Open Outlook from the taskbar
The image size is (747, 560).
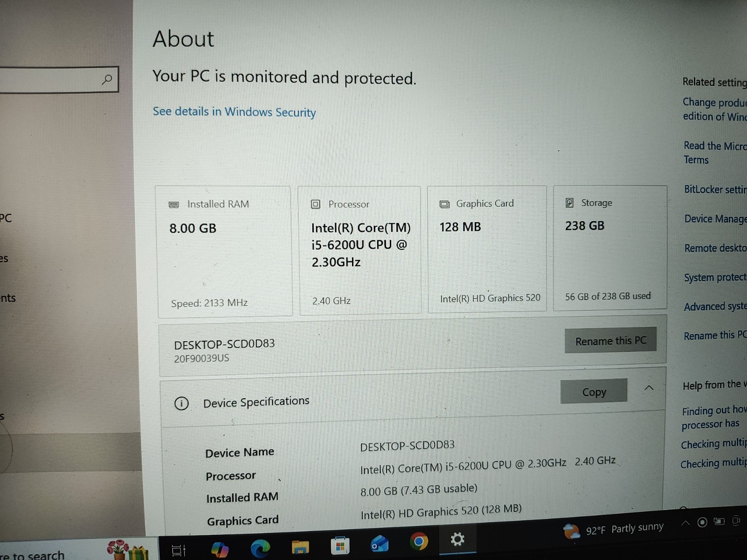coord(380,544)
